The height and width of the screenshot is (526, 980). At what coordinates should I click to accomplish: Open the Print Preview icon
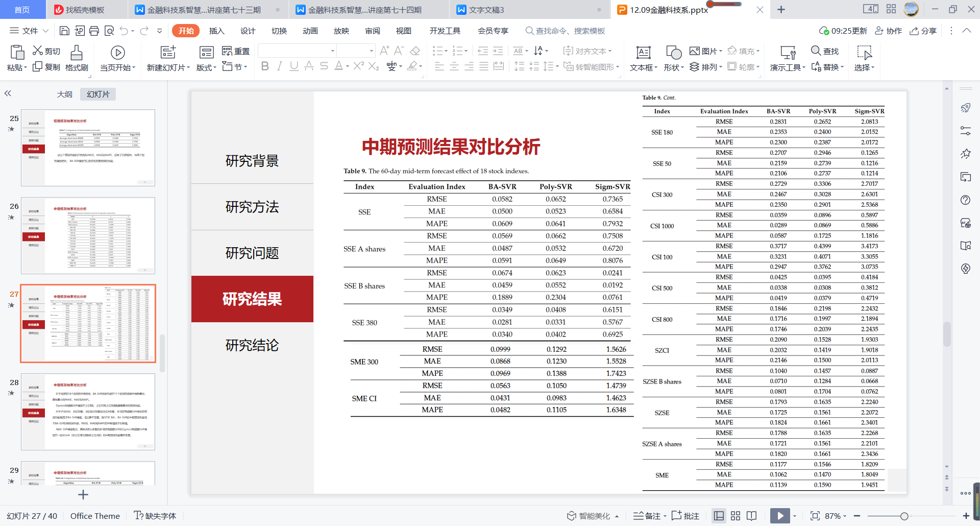pyautogui.click(x=109, y=31)
